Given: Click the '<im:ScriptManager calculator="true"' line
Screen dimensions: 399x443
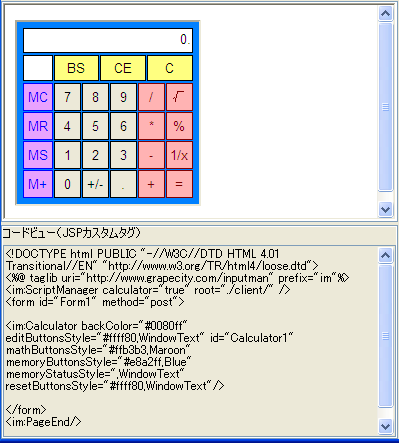Looking at the screenshot, I should [148, 290].
